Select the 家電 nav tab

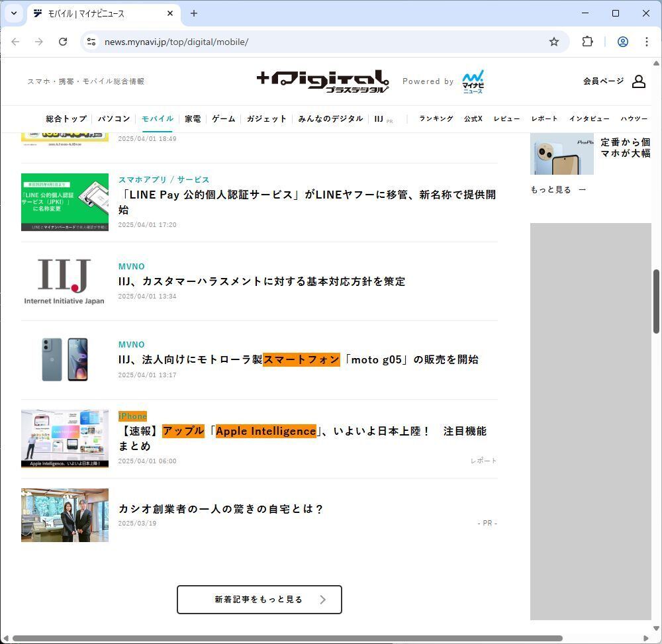coord(193,119)
